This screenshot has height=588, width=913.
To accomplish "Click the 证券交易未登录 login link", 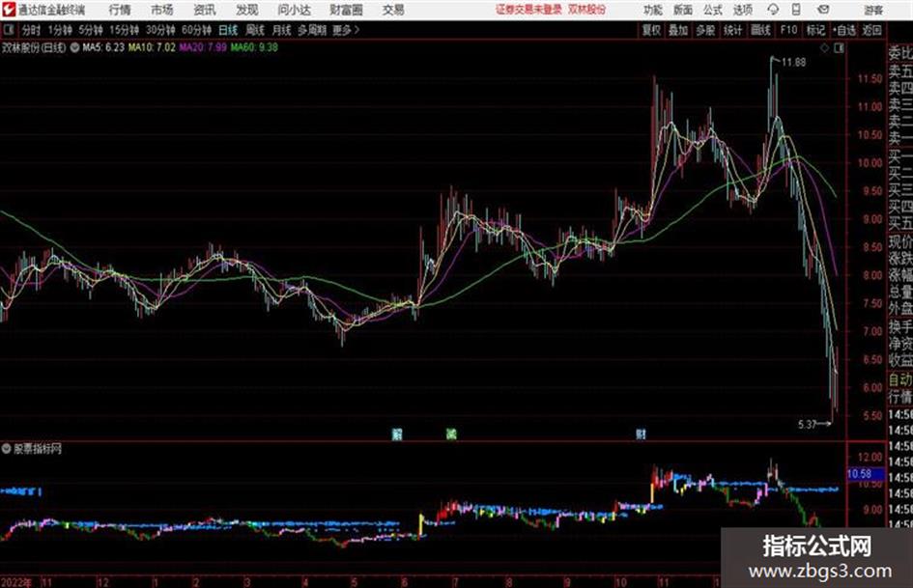I will 528,10.
